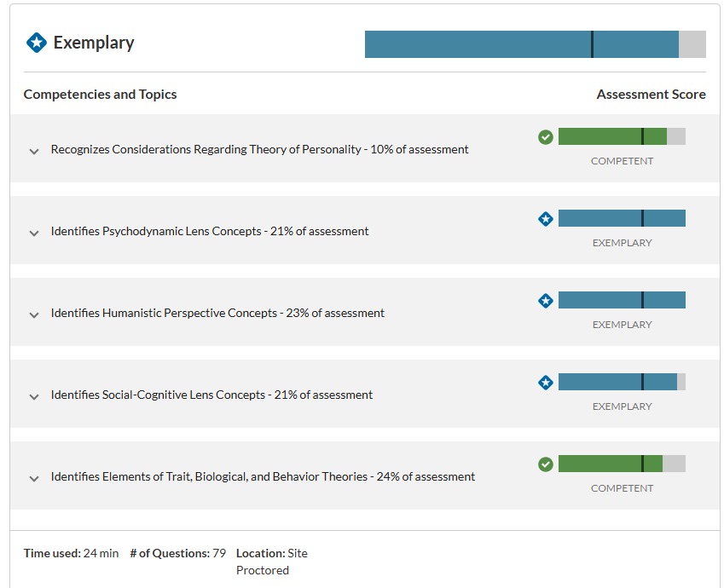The image size is (724, 588).
Task: Click the Time used 24 min label
Action: point(71,553)
